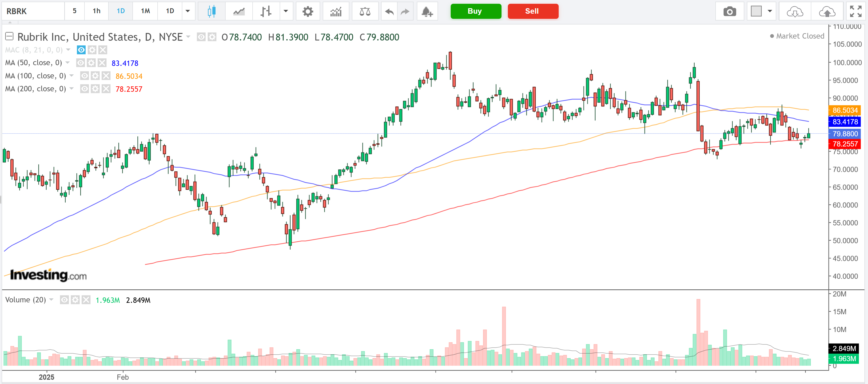Select the 1h timeframe
Image resolution: width=868 pixels, height=384 pixels.
pos(96,11)
